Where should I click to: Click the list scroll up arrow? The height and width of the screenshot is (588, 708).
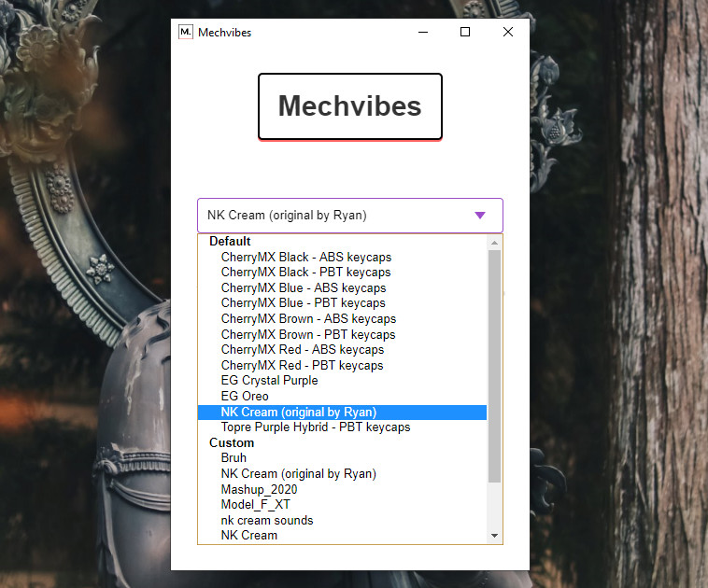(494, 243)
